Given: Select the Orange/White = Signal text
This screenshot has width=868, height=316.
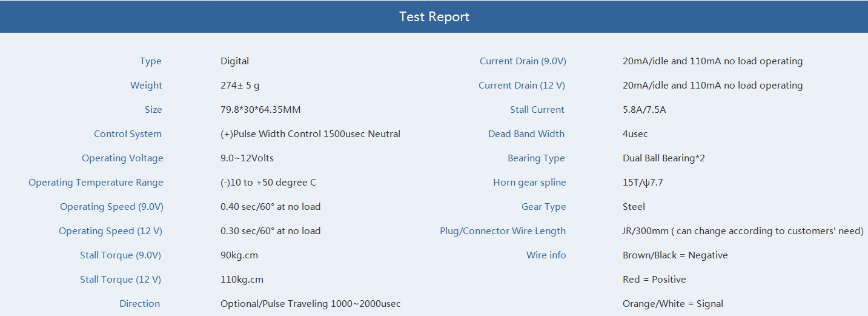Looking at the screenshot, I should tap(673, 304).
